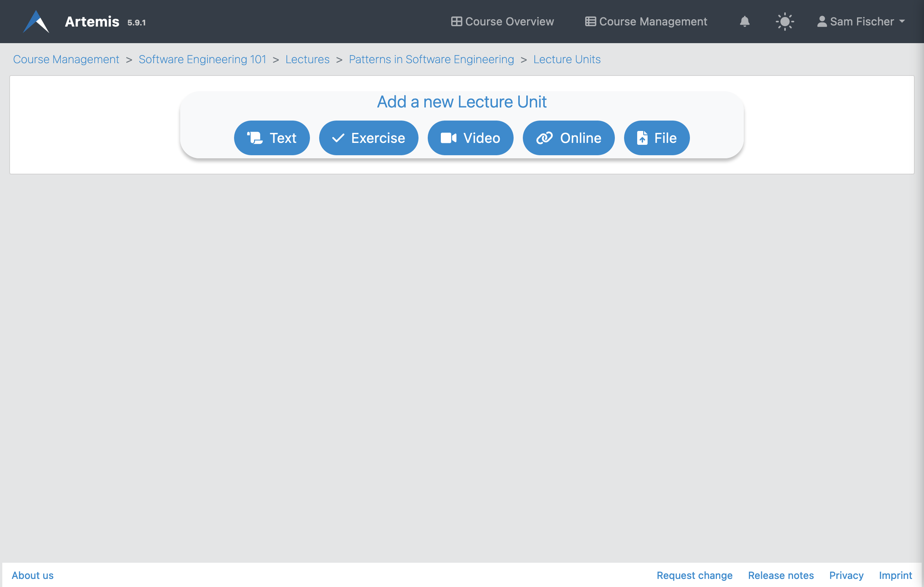Click the Artemis logo icon
924x587 pixels.
(x=36, y=22)
